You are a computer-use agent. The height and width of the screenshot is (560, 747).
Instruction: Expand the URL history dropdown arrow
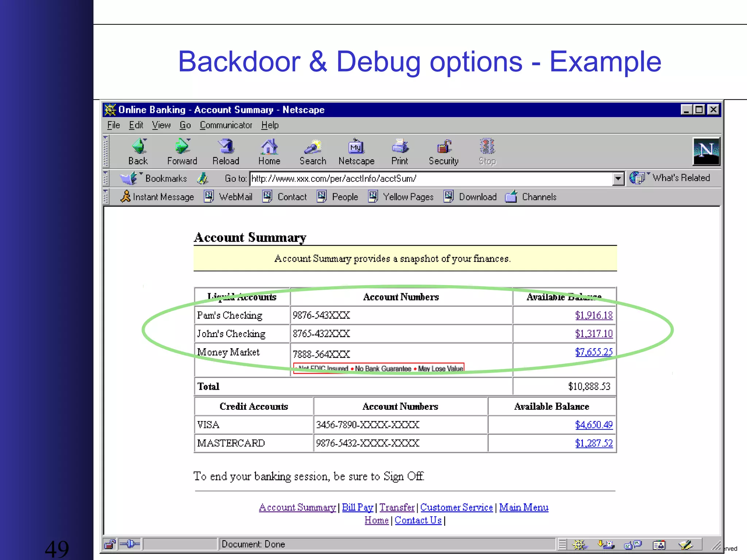(618, 179)
